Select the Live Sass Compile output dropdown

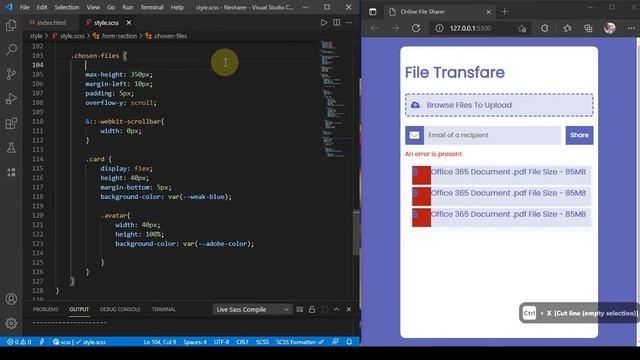(252, 309)
